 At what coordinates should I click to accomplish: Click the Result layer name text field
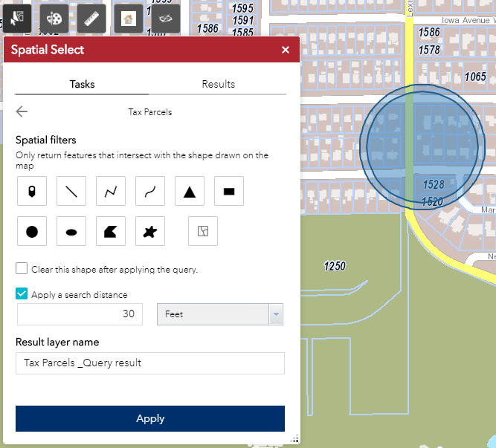pos(150,363)
